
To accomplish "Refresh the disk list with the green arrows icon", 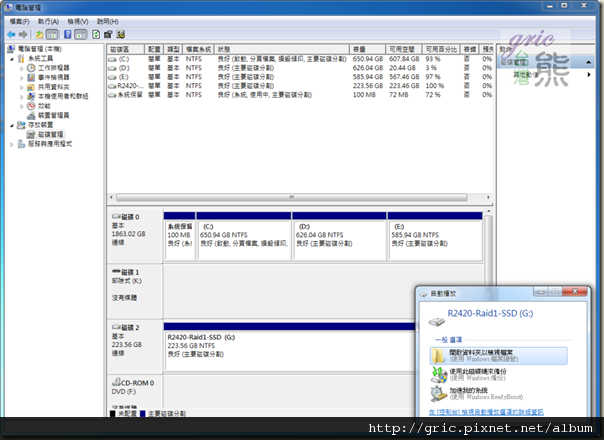I will (96, 35).
